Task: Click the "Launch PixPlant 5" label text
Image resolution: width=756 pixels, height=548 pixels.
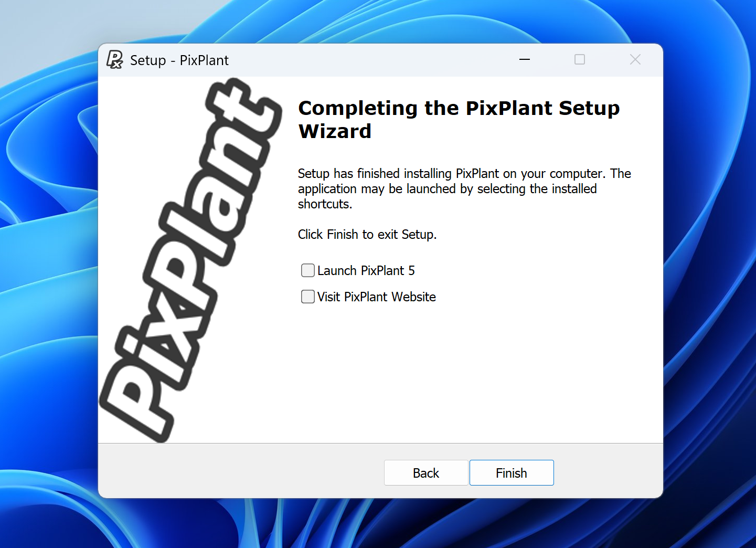Action: [x=366, y=271]
